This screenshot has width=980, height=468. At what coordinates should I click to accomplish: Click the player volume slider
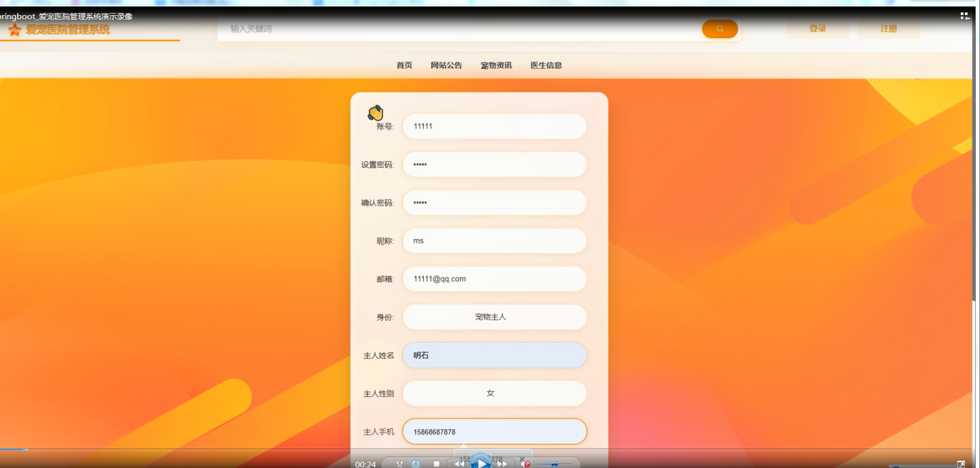click(554, 465)
